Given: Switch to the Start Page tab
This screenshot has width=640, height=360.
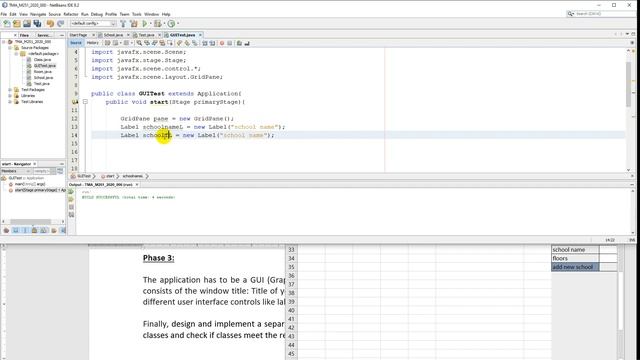Looking at the screenshot, I should click(x=78, y=35).
